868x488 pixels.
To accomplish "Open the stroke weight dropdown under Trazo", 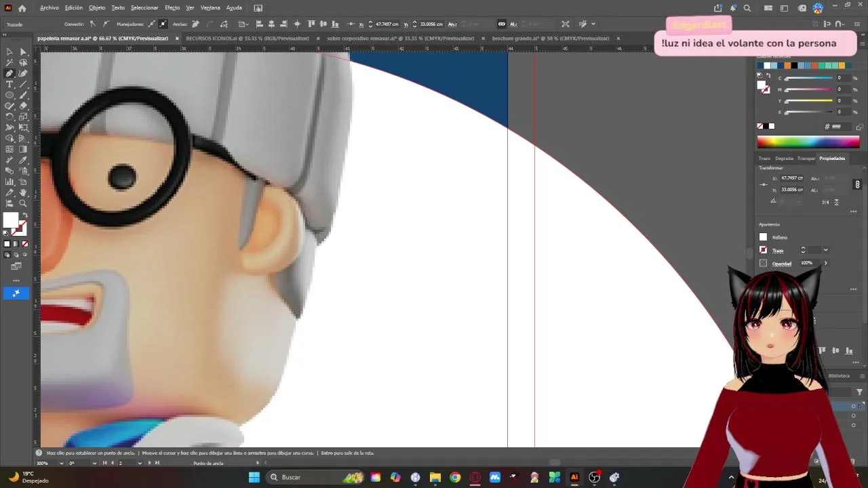I will tap(825, 250).
